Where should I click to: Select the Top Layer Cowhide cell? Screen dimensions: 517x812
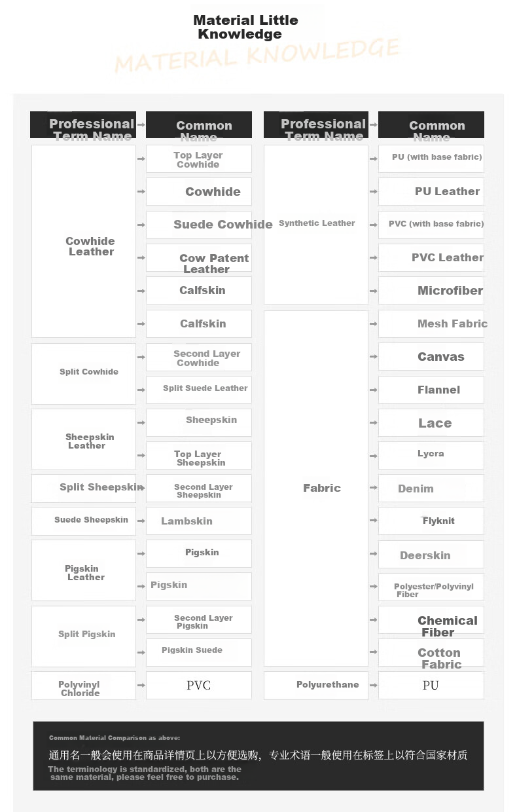pos(199,159)
